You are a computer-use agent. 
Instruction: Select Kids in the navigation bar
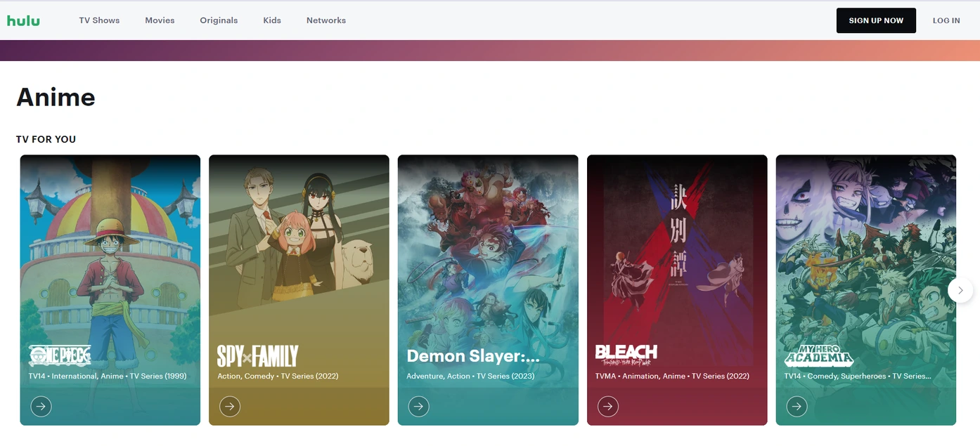point(272,20)
